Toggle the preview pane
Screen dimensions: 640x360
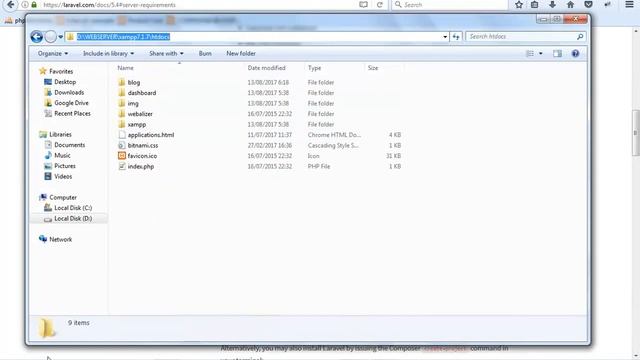[x=557, y=53]
